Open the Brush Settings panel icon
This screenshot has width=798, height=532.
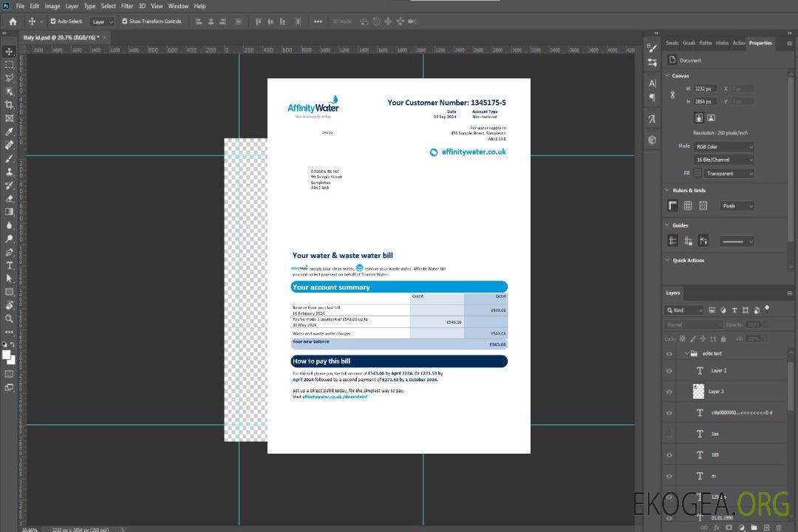652,48
